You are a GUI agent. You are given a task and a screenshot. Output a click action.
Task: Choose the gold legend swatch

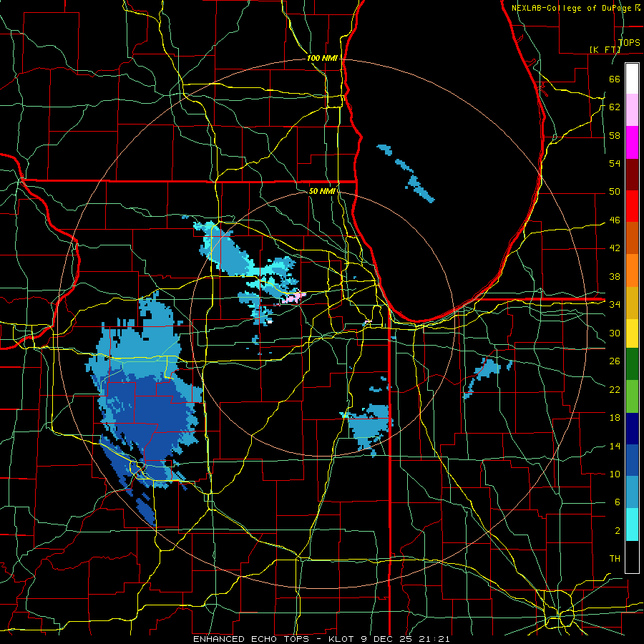(632, 302)
